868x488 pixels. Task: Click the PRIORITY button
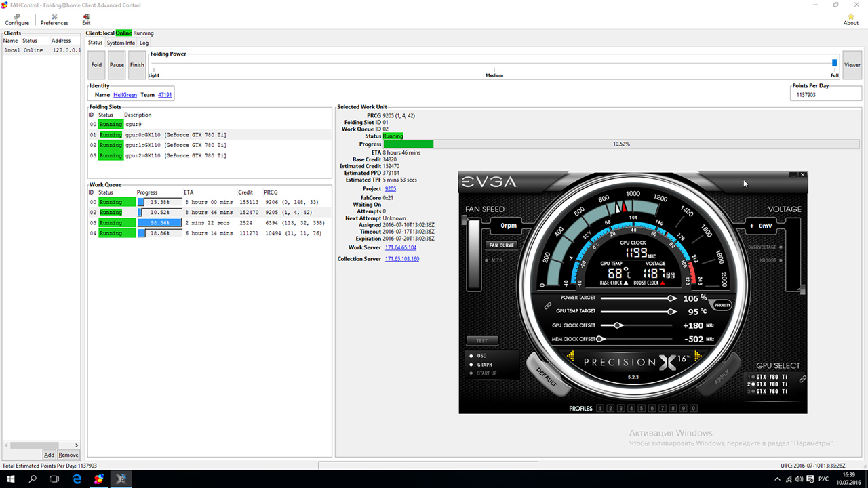click(x=722, y=305)
